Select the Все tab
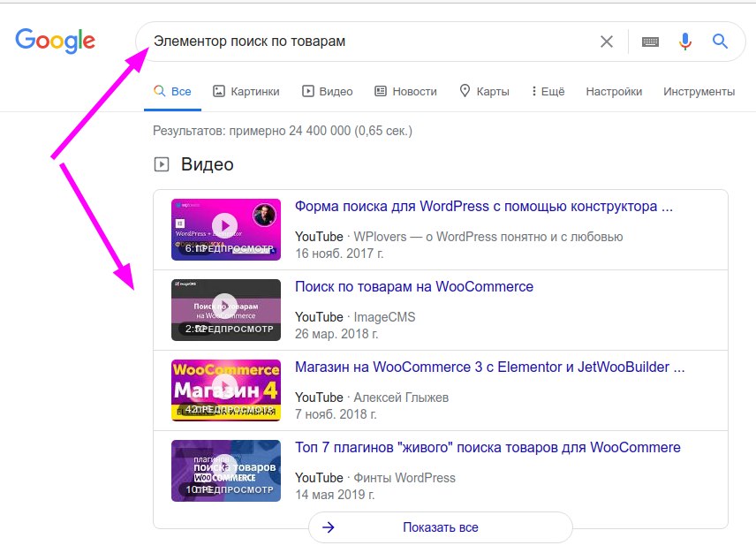756x553 pixels. coord(172,92)
